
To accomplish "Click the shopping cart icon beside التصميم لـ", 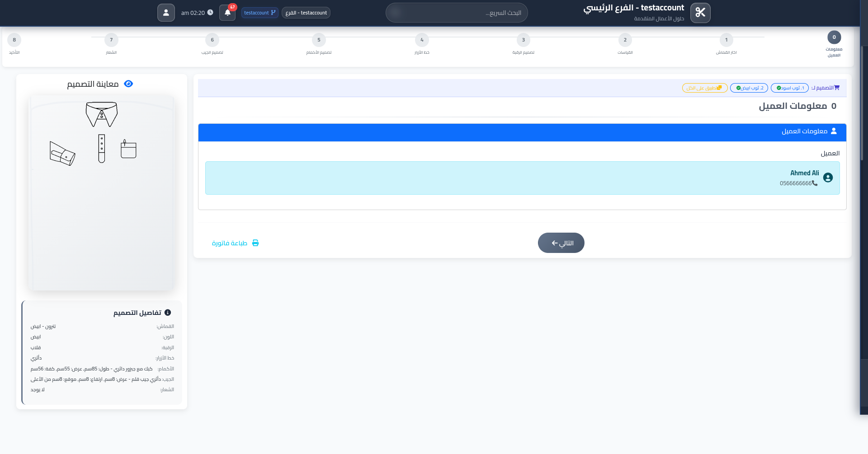I will (837, 87).
